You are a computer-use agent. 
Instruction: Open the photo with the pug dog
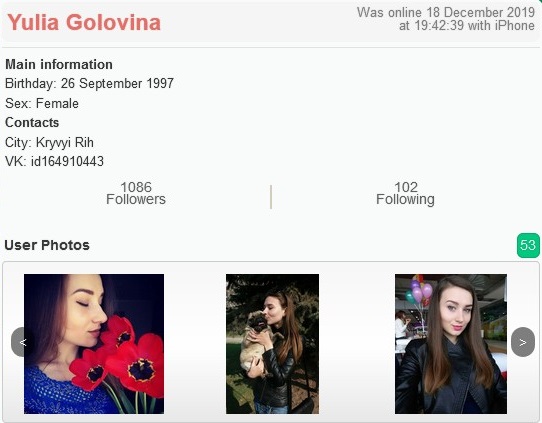(272, 344)
